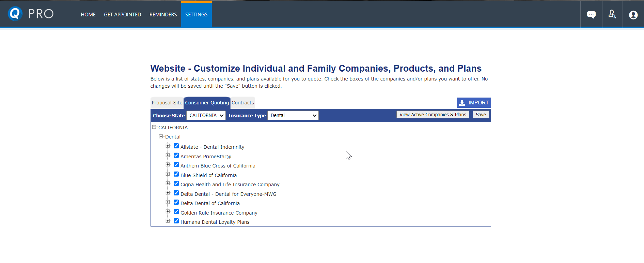Open SETTINGS menu

tap(197, 14)
